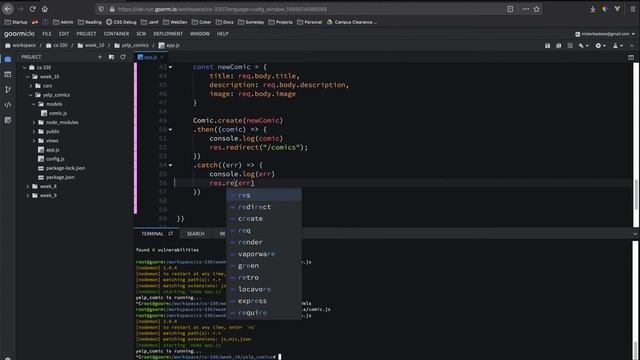Viewport: 640px width, 360px height.
Task: Collapse the yelp_comics folder
Action: coord(31,95)
